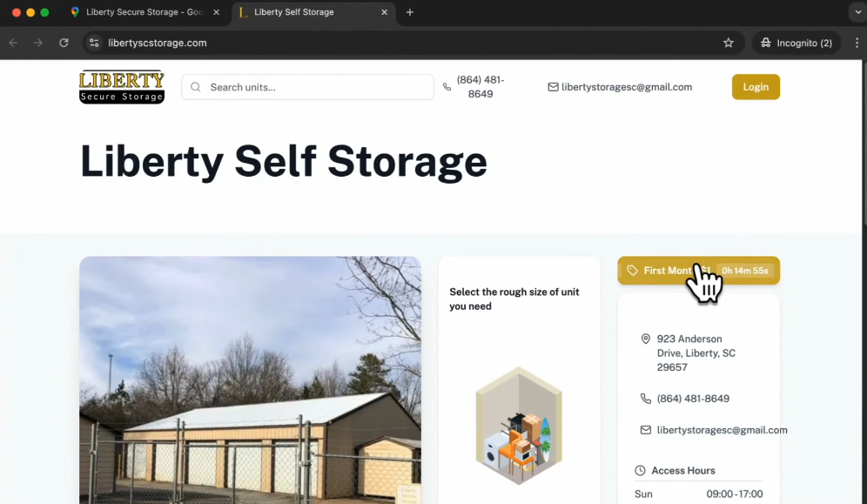Expand the tab search chevron

(x=857, y=12)
